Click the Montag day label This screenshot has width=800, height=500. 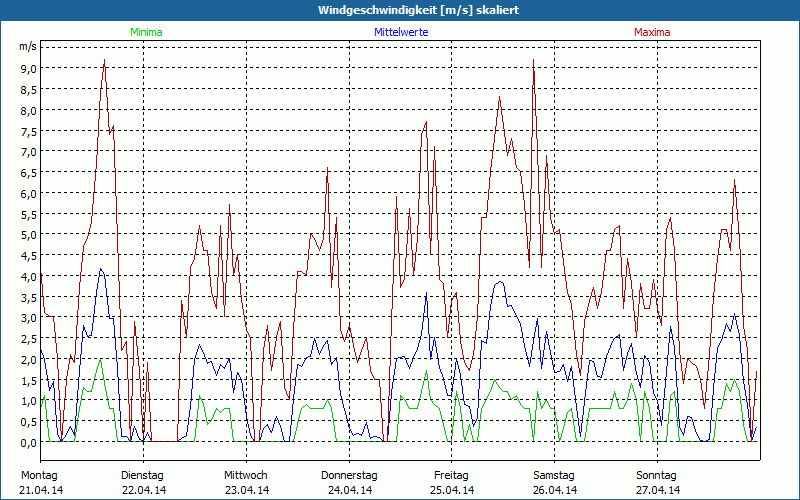coord(39,476)
